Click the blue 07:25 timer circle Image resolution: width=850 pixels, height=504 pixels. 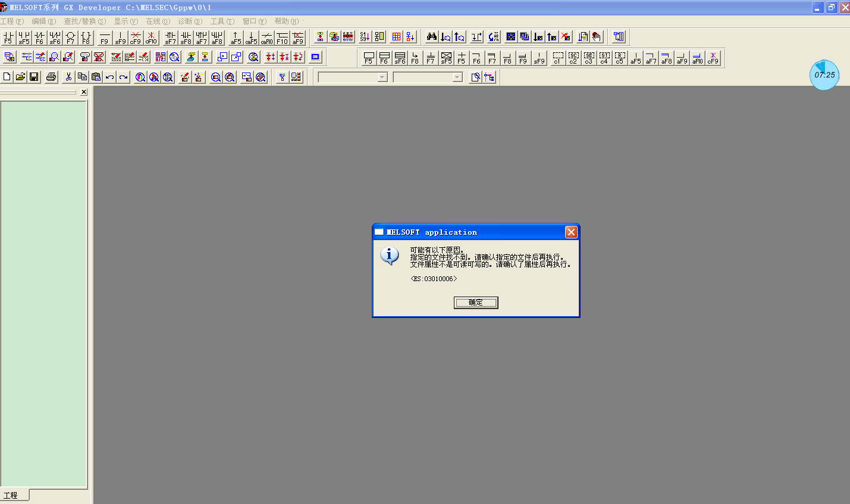pyautogui.click(x=824, y=75)
